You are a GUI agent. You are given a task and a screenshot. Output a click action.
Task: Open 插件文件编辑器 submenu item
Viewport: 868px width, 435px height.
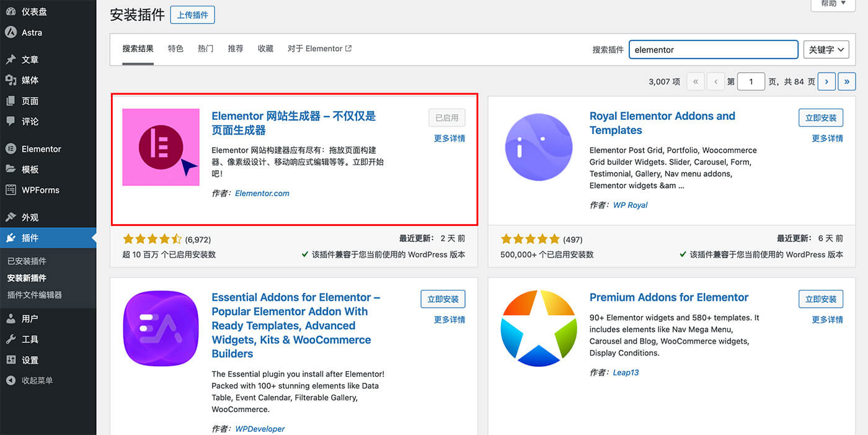(x=35, y=295)
